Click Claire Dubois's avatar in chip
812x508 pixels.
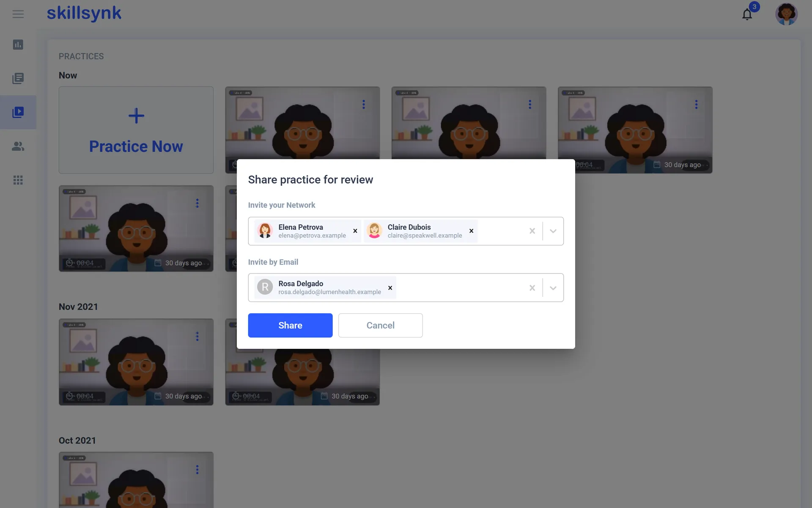click(x=374, y=231)
